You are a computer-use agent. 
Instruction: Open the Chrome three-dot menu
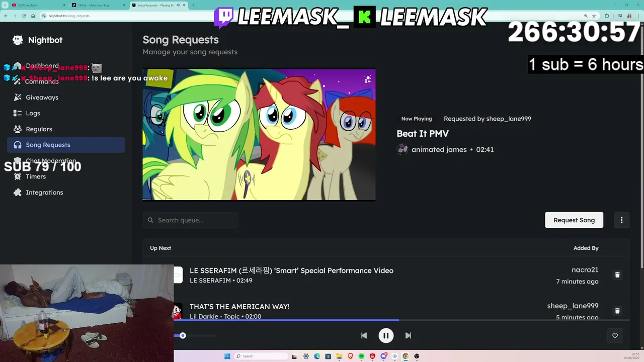click(639, 16)
